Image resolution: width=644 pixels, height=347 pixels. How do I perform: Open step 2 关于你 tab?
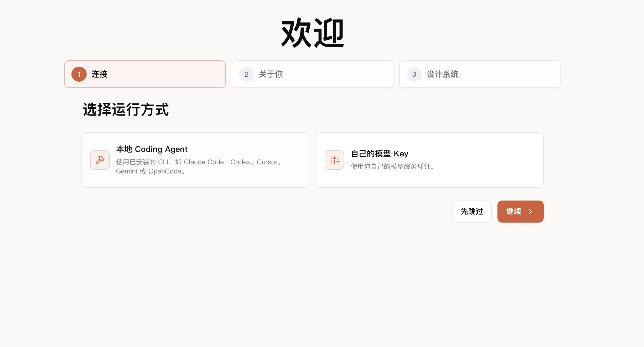coord(312,74)
